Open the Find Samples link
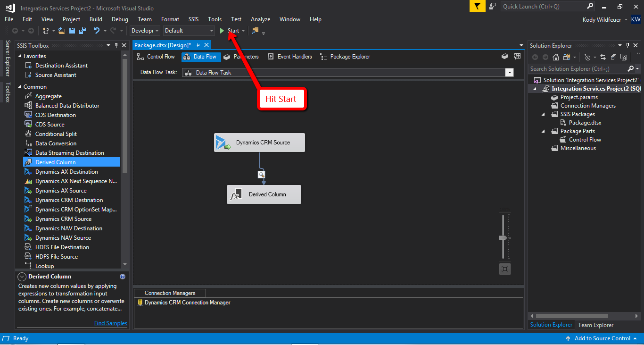 pos(111,323)
